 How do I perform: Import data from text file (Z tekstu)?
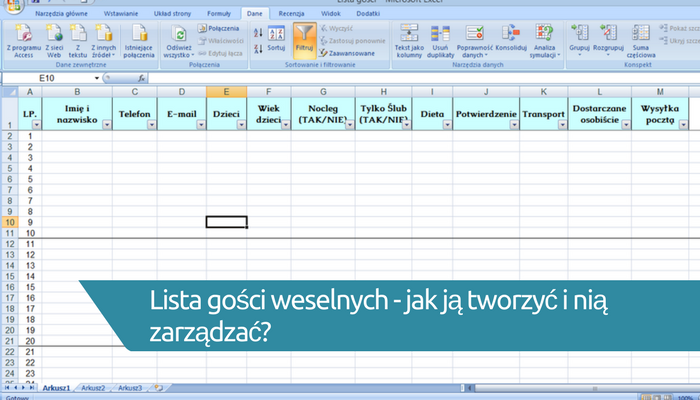tap(78, 41)
